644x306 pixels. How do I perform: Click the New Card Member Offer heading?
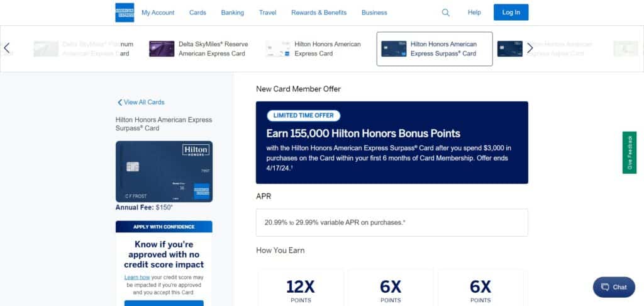click(x=298, y=89)
